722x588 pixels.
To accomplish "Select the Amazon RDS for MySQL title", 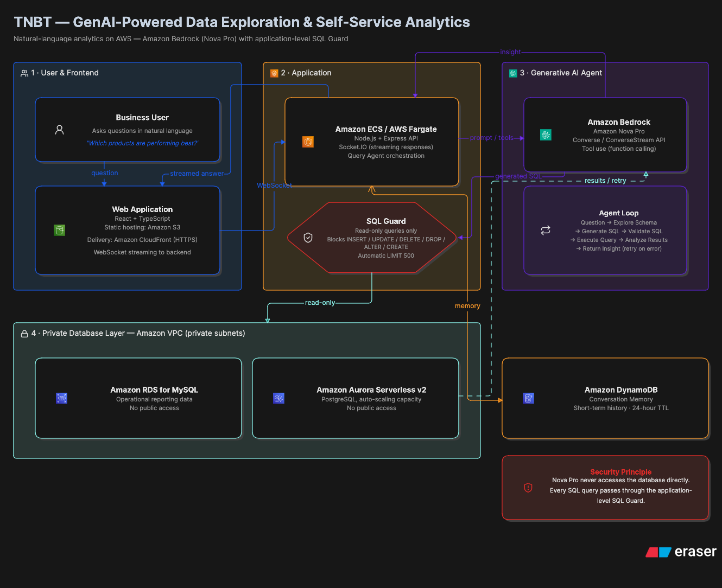I will point(154,390).
